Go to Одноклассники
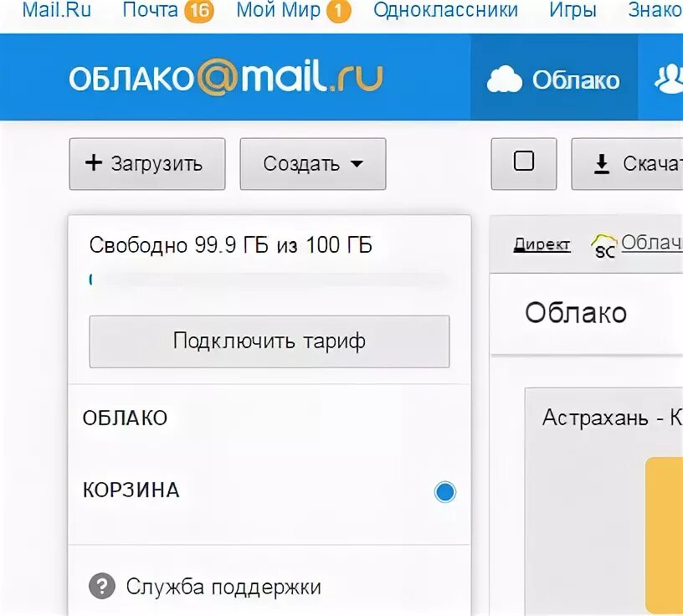The width and height of the screenshot is (683, 616). point(445,9)
